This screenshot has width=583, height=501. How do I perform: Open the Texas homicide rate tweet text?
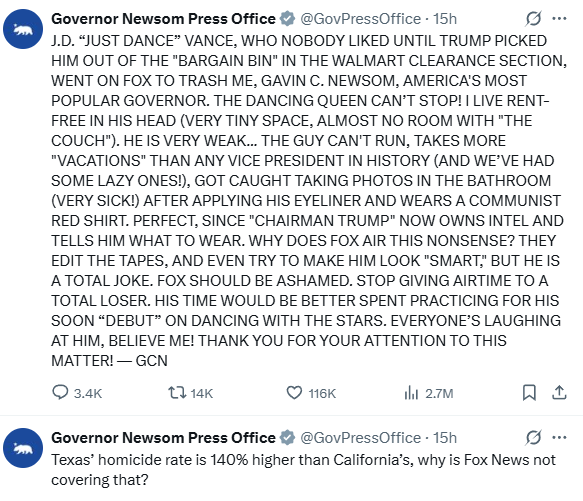coord(303,470)
